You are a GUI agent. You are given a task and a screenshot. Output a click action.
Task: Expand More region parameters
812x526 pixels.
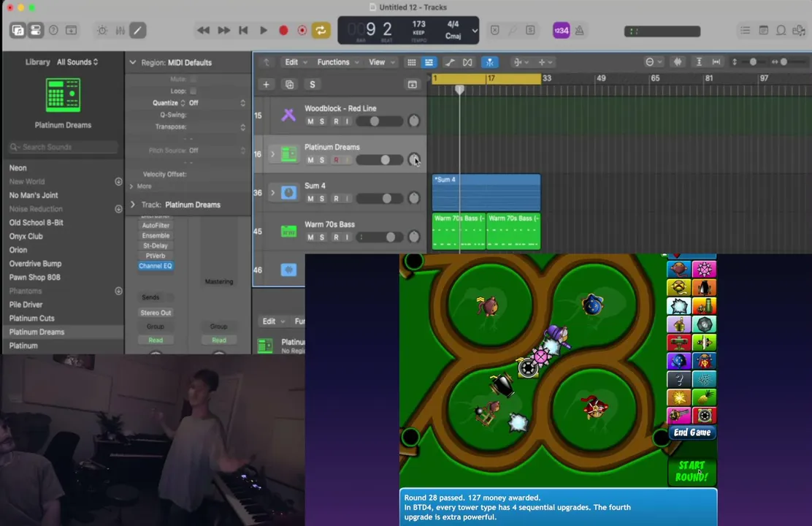click(x=131, y=186)
